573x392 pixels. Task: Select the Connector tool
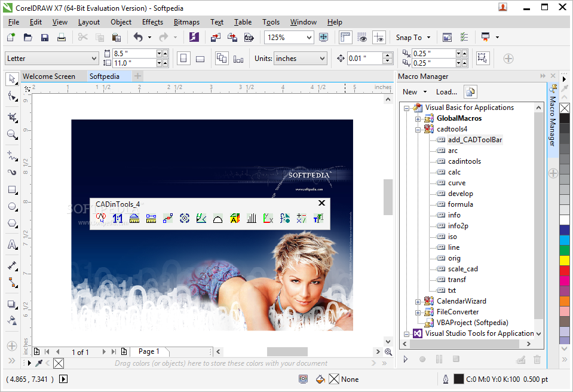[x=12, y=283]
